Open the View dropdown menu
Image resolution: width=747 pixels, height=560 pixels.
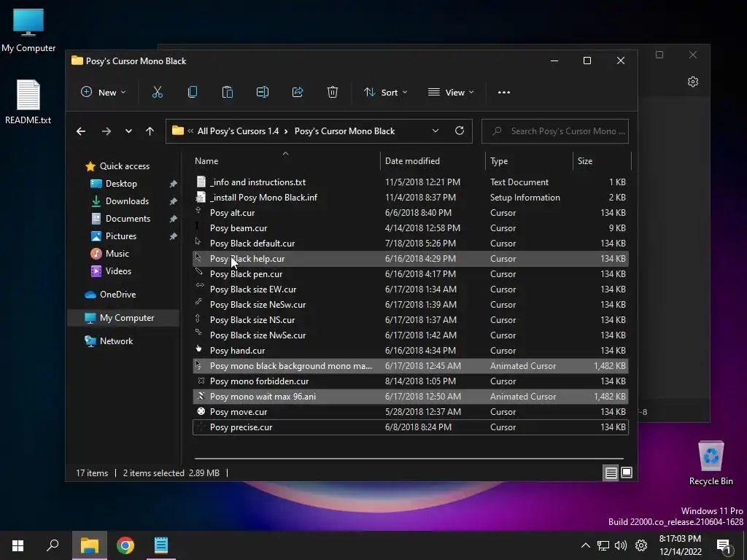[451, 93]
